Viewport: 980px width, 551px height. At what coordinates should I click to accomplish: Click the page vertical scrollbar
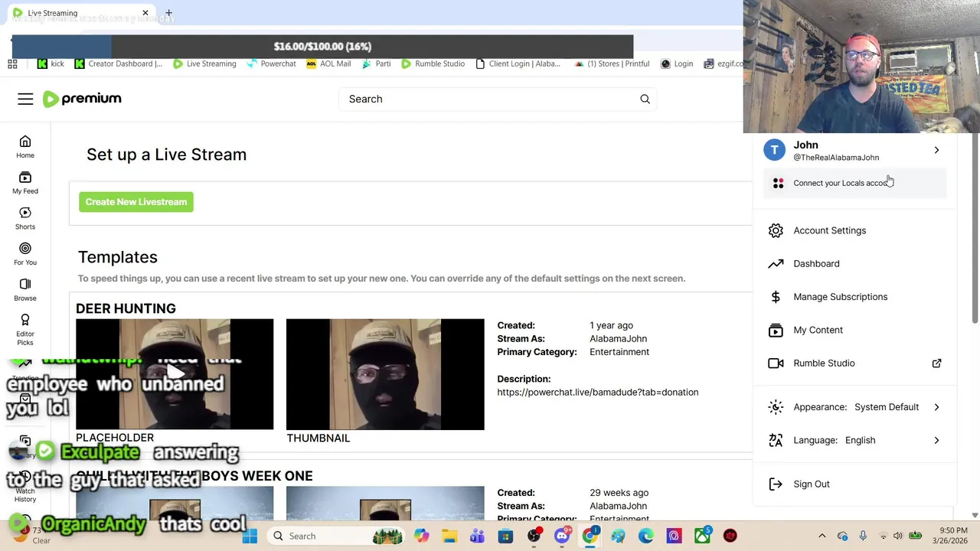975,230
